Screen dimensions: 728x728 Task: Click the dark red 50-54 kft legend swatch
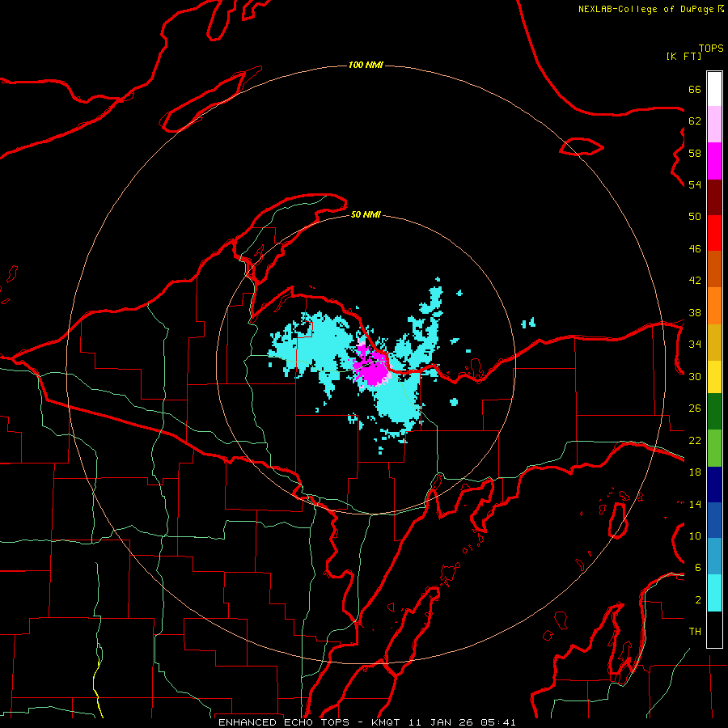coord(714,197)
